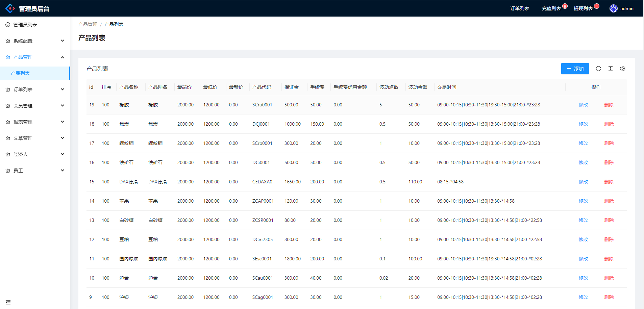Expand the 订单列表 sidebar menu

(x=62, y=89)
